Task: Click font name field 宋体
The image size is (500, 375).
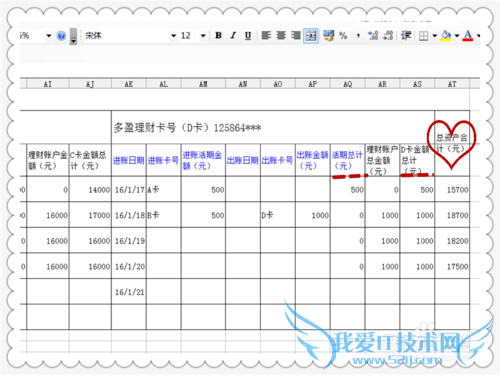Action: coord(127,35)
